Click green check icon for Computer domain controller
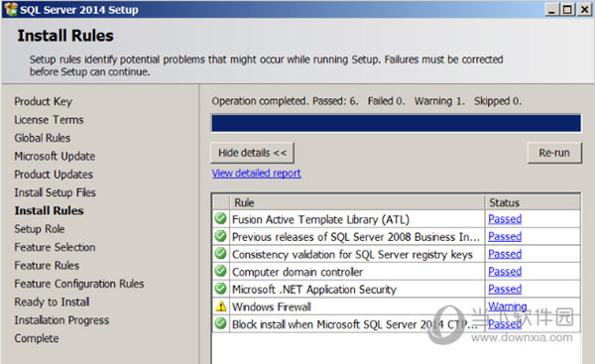Screen dimensions: 595x364 [x=220, y=271]
